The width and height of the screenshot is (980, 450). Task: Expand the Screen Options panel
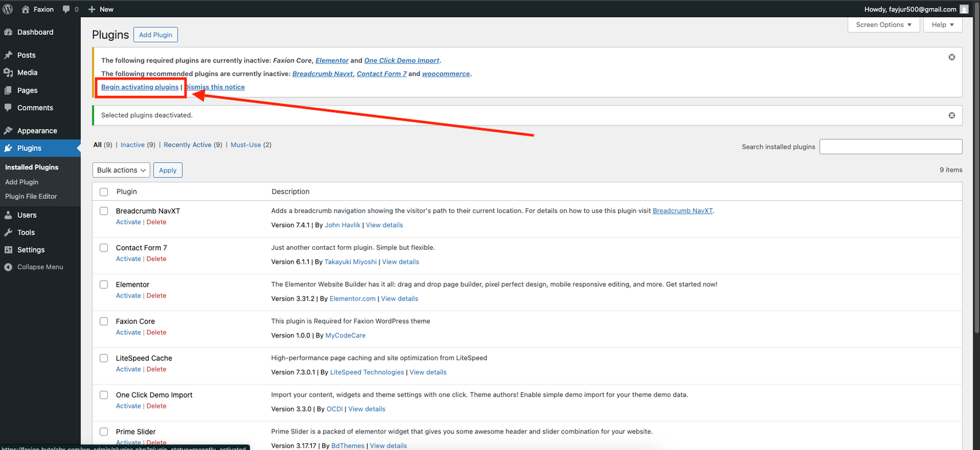pos(883,25)
